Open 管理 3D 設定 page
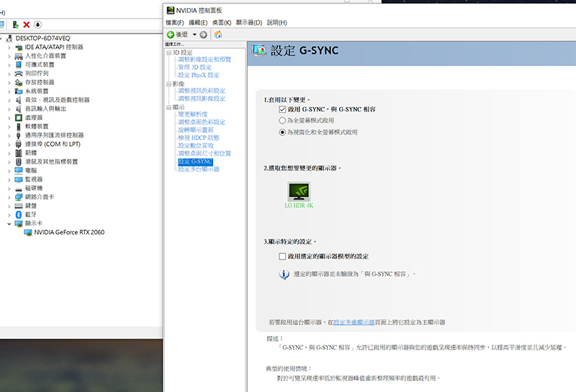The width and height of the screenshot is (576, 392). 194,67
